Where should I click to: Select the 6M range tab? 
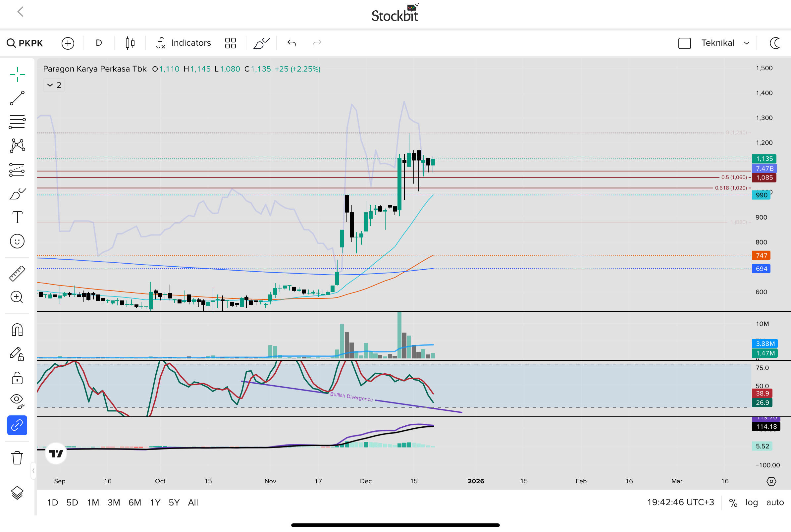(135, 503)
